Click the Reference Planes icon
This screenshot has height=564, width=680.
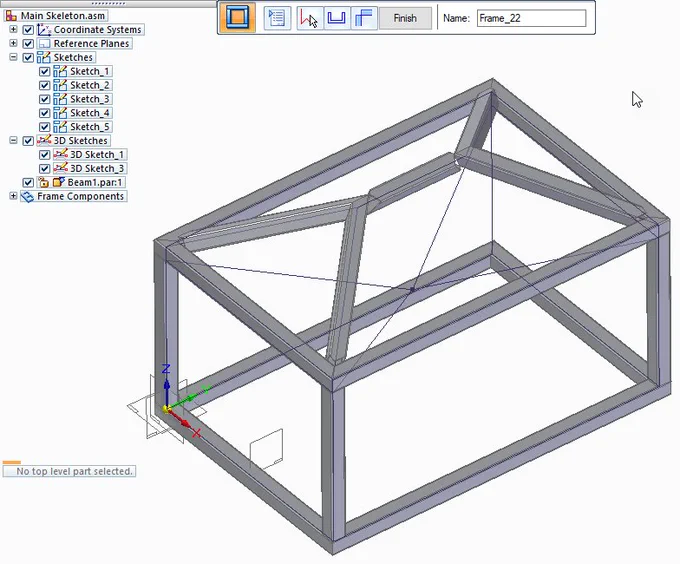(44, 43)
